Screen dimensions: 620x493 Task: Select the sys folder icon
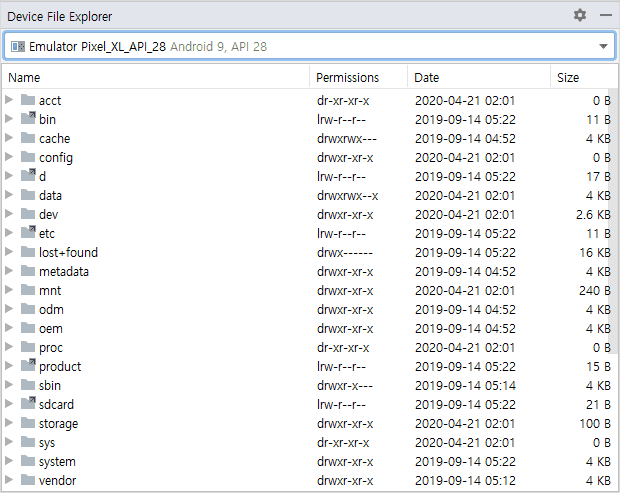tap(28, 441)
